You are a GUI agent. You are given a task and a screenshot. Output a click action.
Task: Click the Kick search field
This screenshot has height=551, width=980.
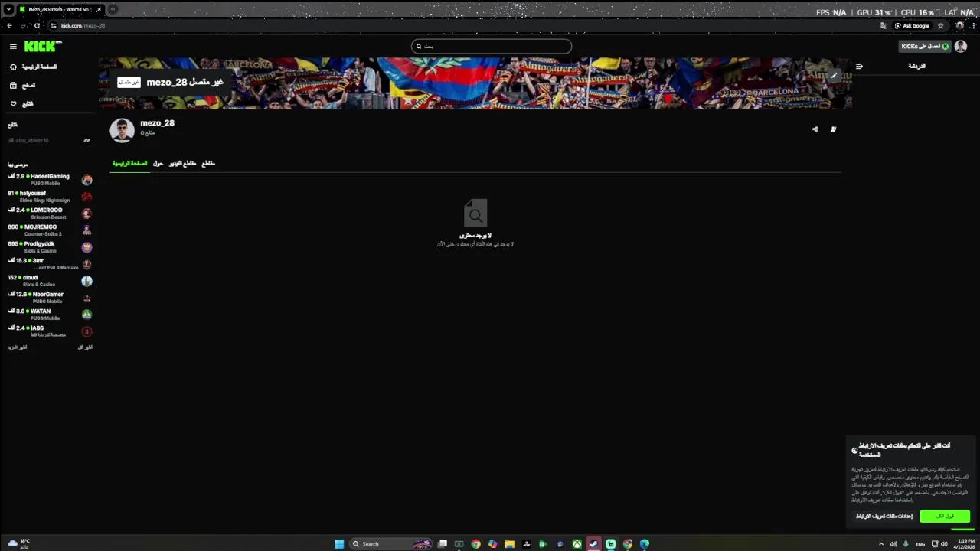coord(492,47)
